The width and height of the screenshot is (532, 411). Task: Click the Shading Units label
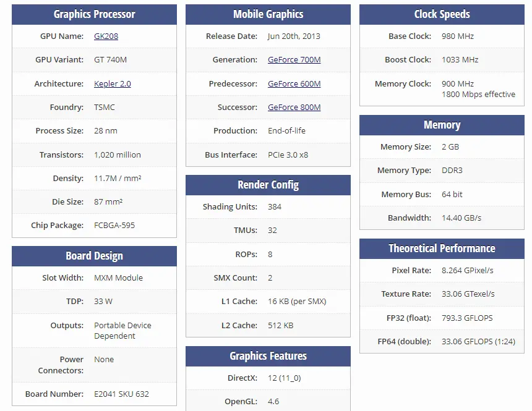(230, 207)
